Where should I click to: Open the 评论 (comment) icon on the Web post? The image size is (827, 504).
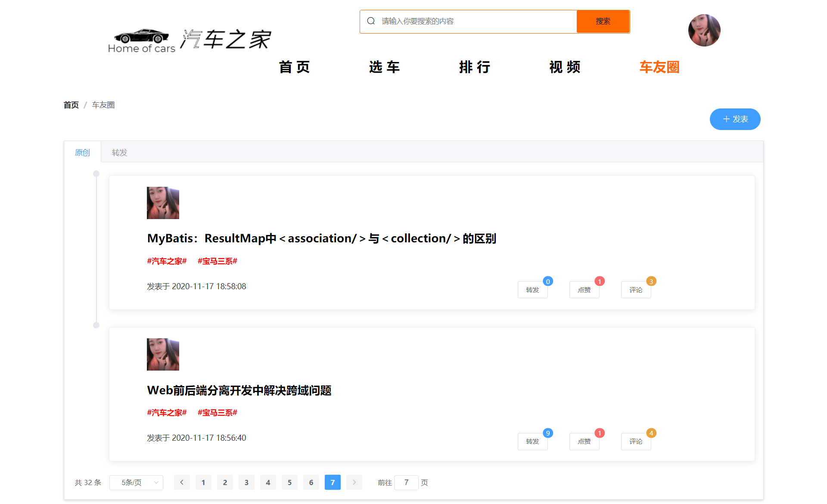click(636, 441)
